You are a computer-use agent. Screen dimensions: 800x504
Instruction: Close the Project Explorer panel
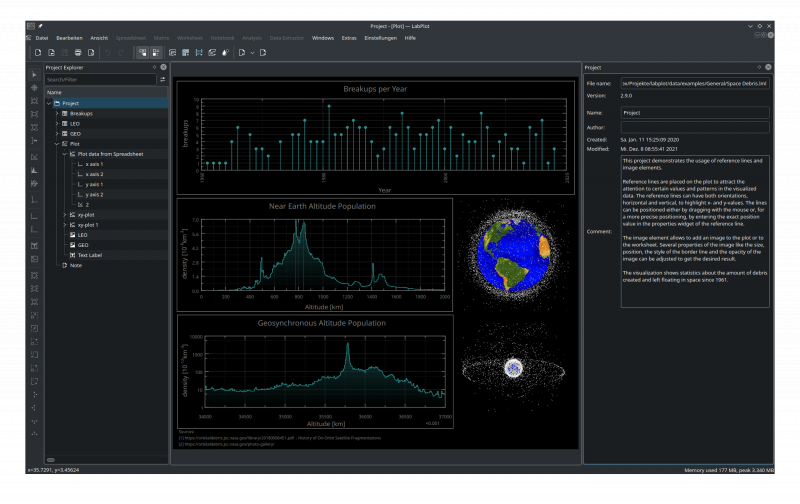[x=163, y=67]
